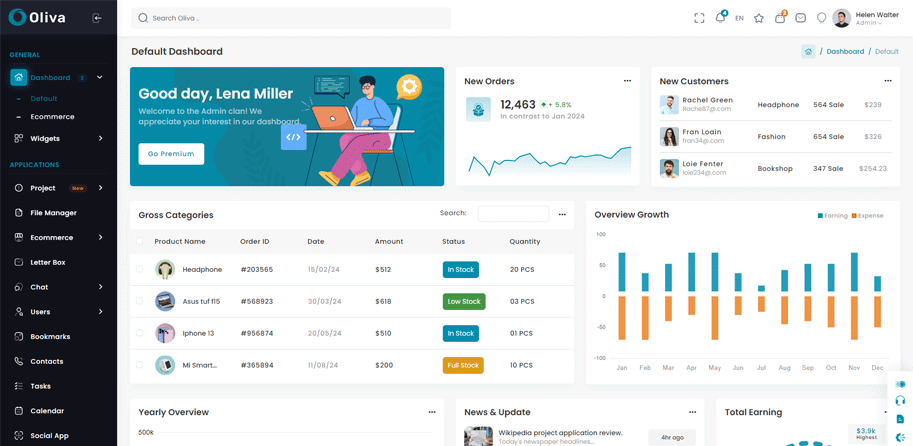Open Calendar in the sidebar
Viewport: 913px width, 446px height.
[47, 411]
